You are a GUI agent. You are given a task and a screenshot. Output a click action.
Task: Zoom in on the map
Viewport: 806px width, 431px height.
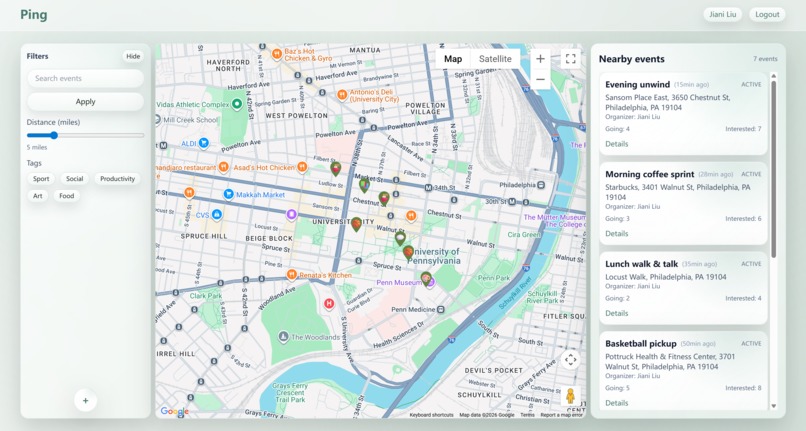tap(540, 59)
